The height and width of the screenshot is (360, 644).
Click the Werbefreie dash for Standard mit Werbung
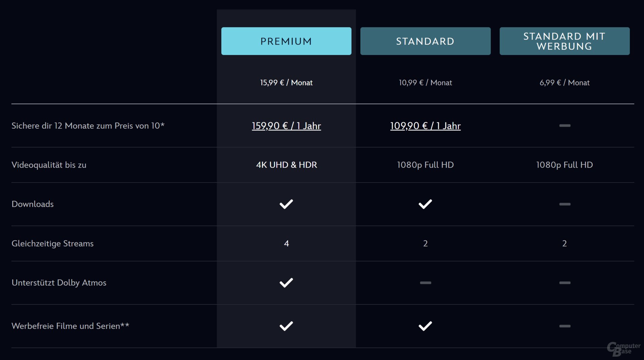[x=565, y=326]
